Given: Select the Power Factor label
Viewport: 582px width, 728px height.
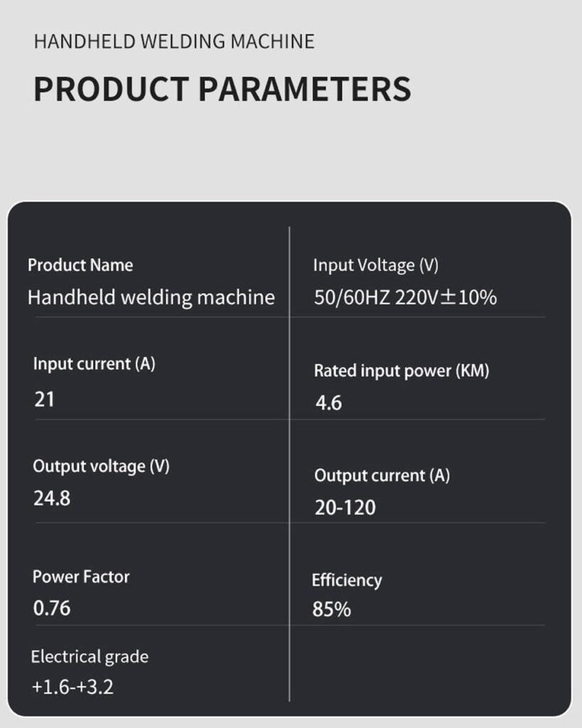Looking at the screenshot, I should pos(81,577).
